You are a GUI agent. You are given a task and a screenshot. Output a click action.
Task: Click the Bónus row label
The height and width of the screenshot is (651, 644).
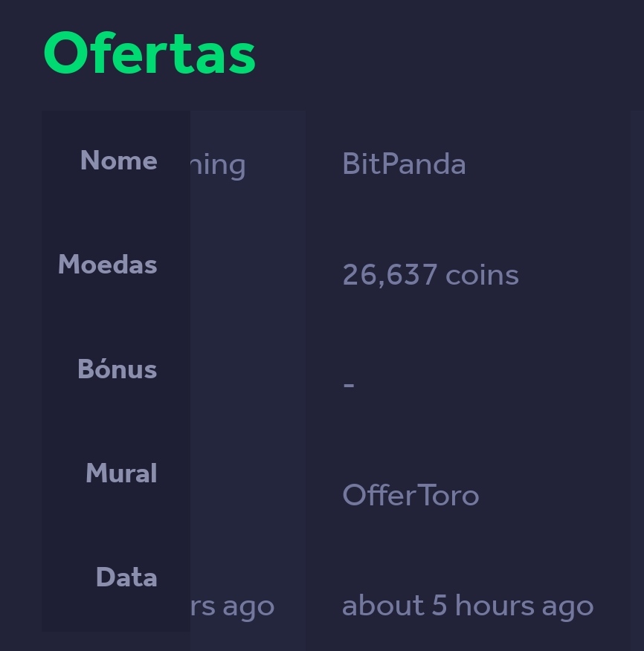click(x=117, y=369)
